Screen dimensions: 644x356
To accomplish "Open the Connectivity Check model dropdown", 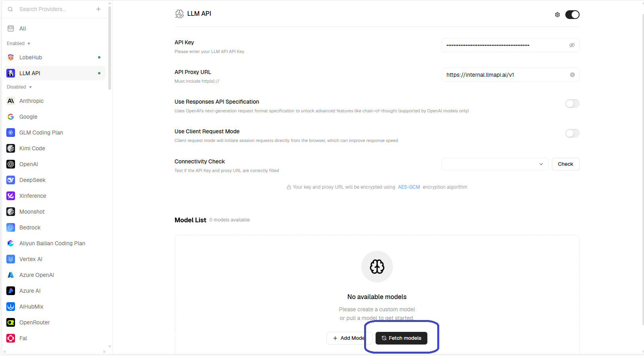I will [495, 164].
